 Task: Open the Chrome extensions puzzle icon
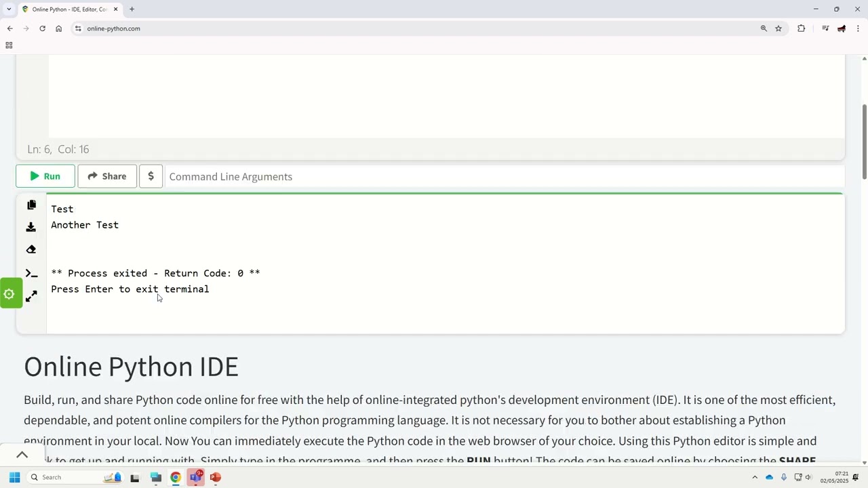point(801,28)
